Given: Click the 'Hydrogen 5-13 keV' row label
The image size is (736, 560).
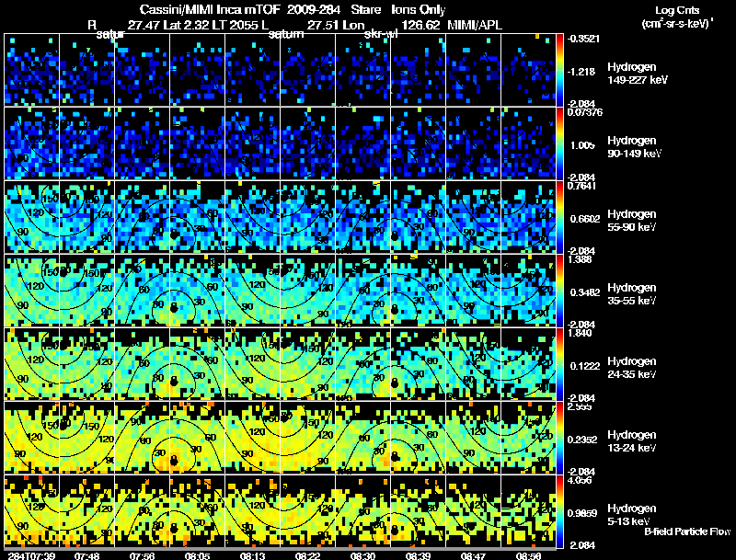Looking at the screenshot, I should click(632, 515).
